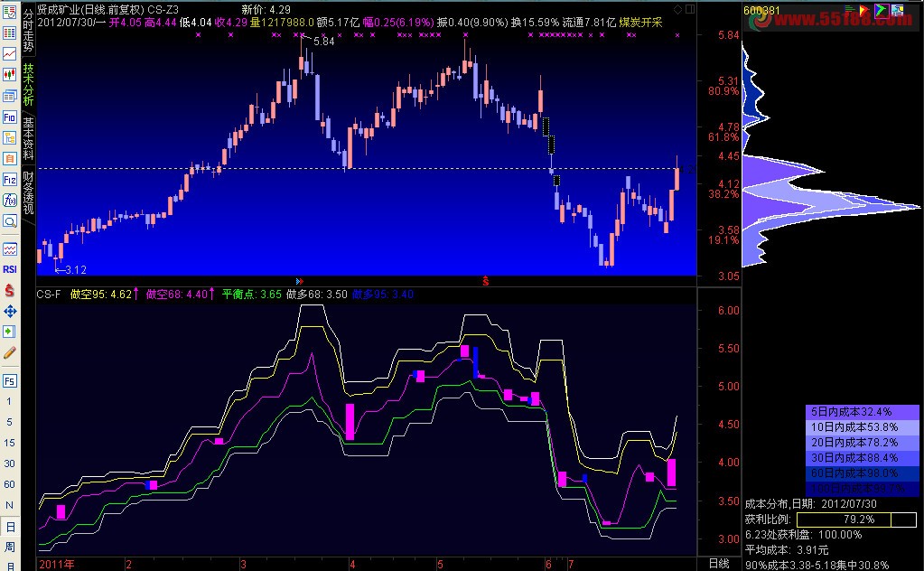Click the diamond icon at chart top-right
Viewport: 924px width, 571px height.
[x=677, y=9]
